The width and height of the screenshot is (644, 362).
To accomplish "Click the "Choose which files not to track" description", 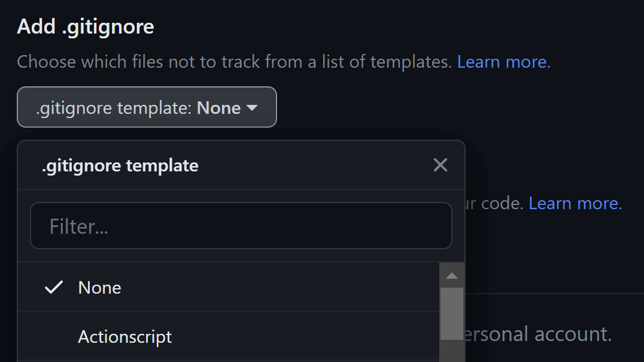I will point(234,62).
